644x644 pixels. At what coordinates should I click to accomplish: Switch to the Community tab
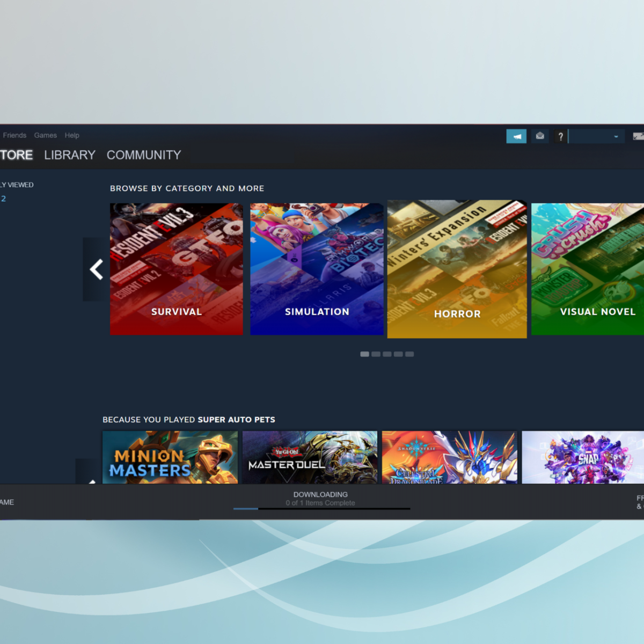pos(144,155)
